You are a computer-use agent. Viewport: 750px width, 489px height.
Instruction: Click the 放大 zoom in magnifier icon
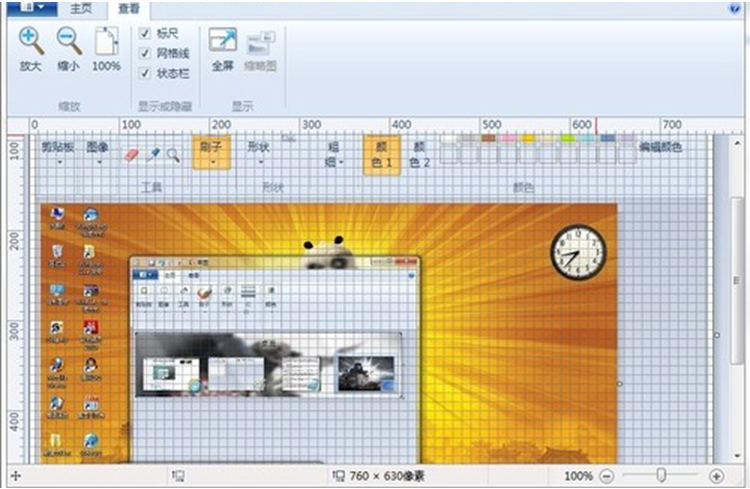31,42
